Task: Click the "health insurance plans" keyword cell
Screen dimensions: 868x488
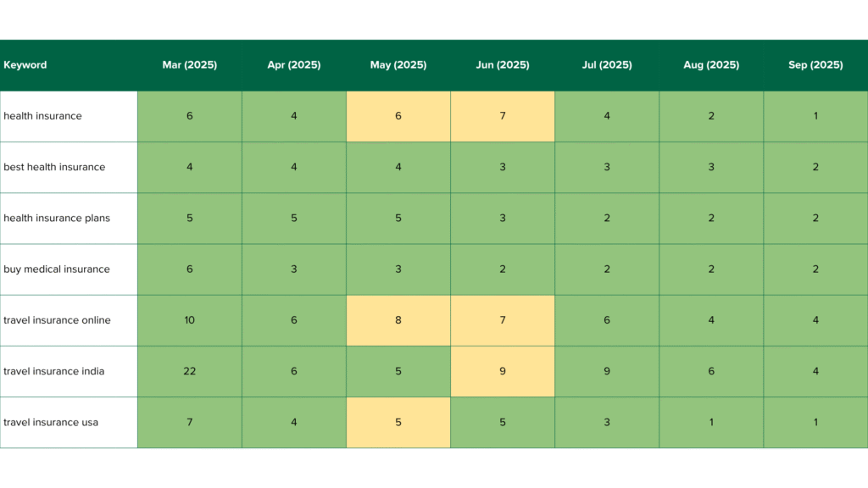Action: coord(57,218)
